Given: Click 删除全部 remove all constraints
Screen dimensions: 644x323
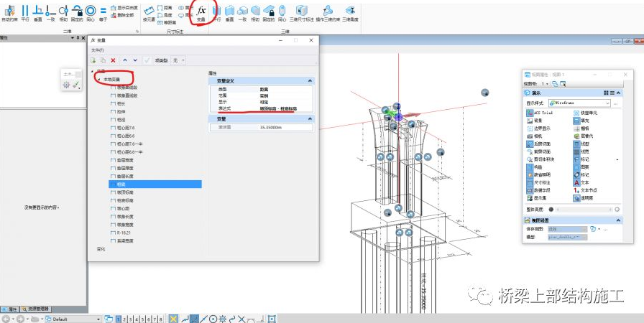Looking at the screenshot, I should [x=122, y=15].
